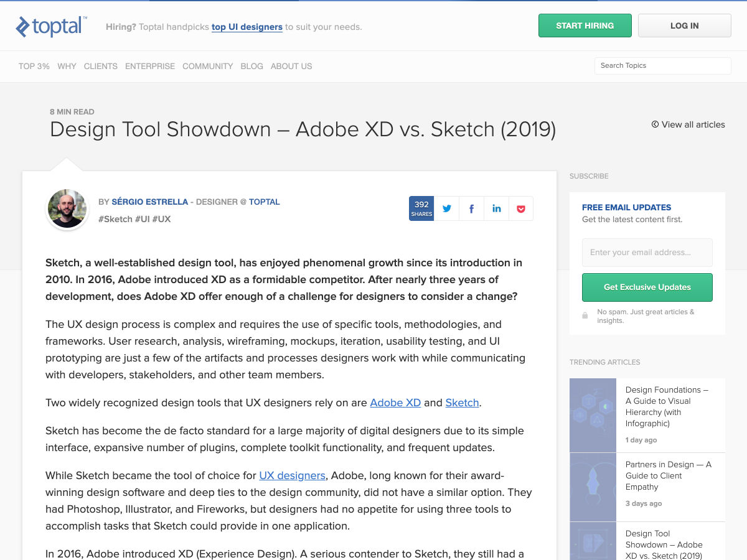
Task: Click Partners in Design article thumbnail
Action: click(x=593, y=487)
